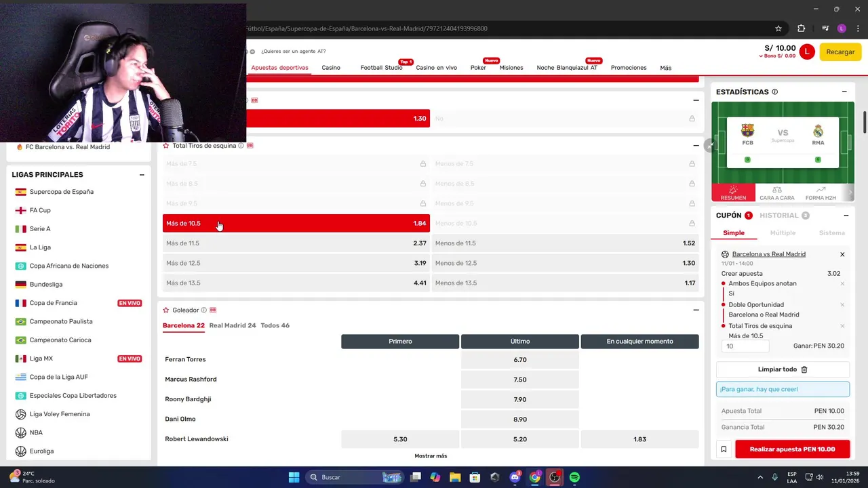The image size is (868, 488).
Task: Place bet with Realizar apuesta PEN 10.00
Action: (792, 449)
